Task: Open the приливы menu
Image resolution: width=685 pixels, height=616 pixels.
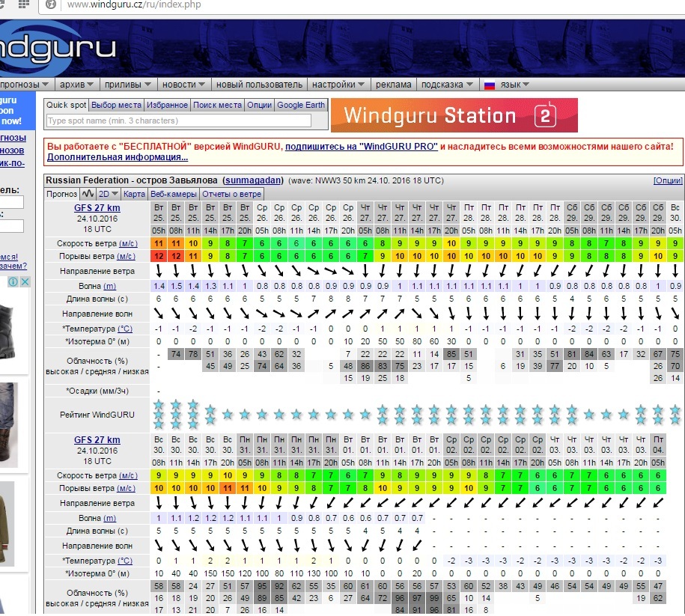Action: tap(127, 85)
